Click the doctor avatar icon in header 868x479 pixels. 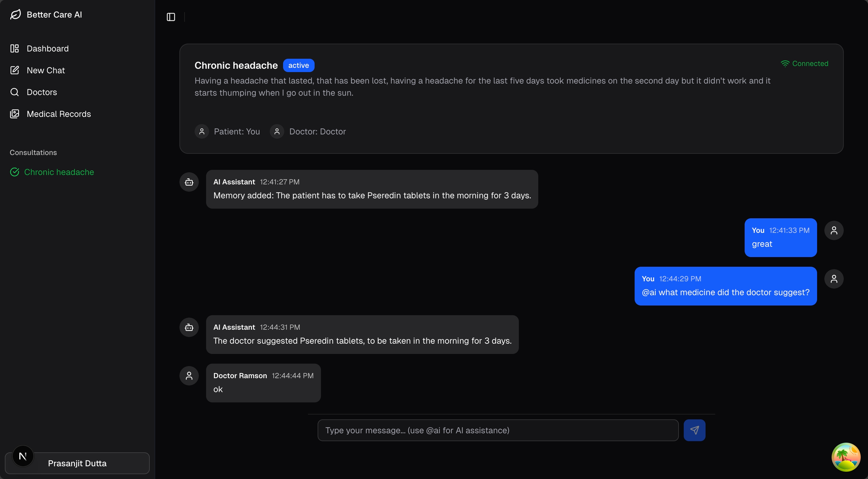[x=277, y=131]
